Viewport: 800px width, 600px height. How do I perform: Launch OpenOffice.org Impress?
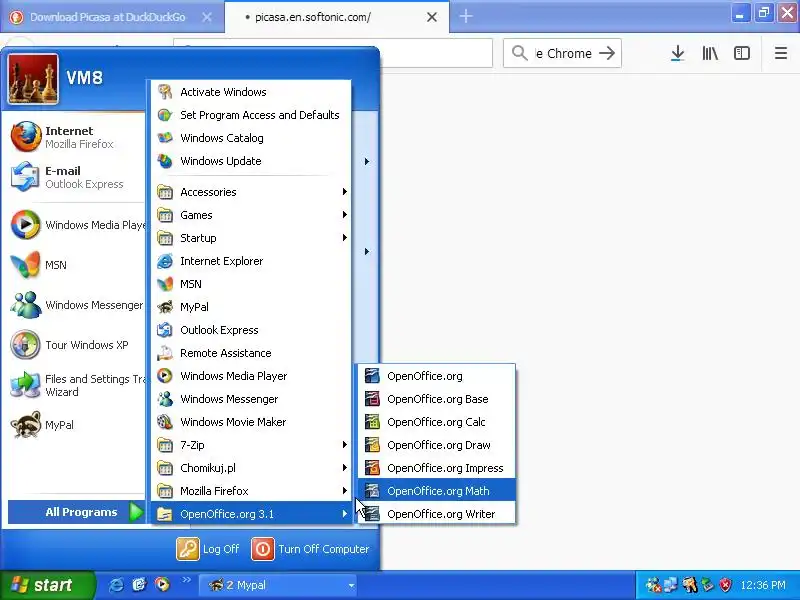click(x=437, y=468)
